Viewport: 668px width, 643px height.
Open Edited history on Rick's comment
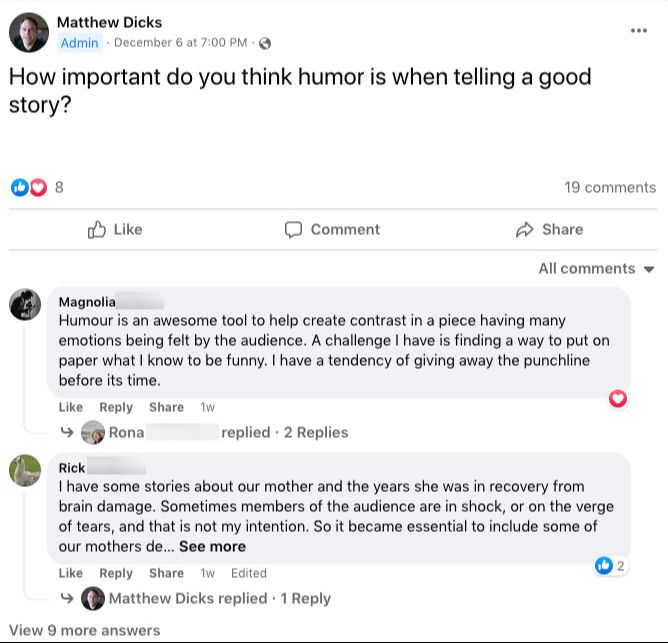point(248,573)
